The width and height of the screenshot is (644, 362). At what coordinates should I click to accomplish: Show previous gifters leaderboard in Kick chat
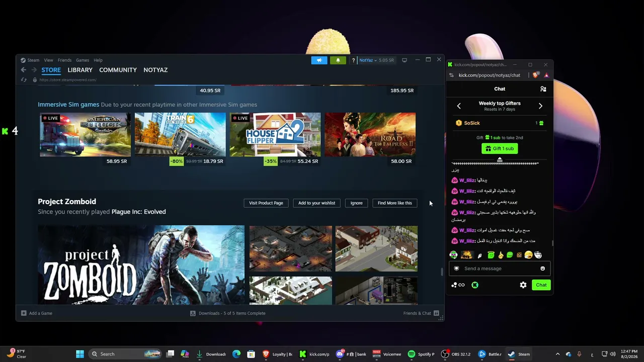pos(459,106)
